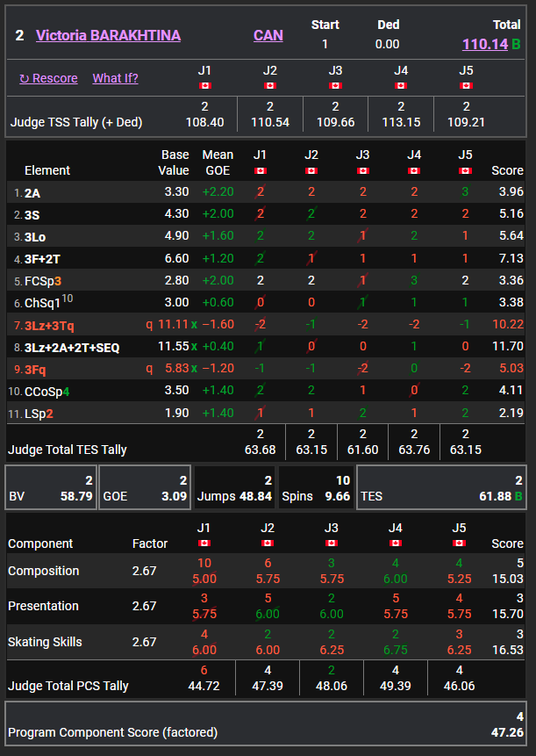Open the CAN country link
Screen dimensions: 536x756
point(268,35)
